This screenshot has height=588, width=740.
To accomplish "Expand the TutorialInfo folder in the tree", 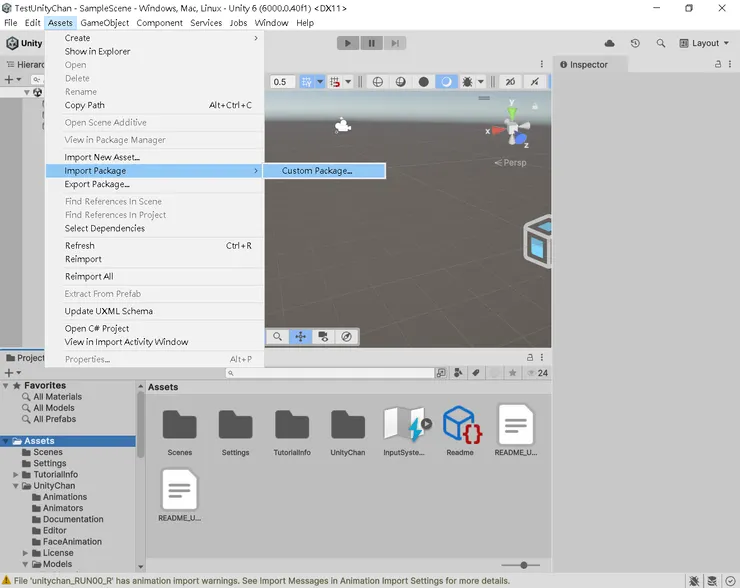I will pyautogui.click(x=16, y=475).
